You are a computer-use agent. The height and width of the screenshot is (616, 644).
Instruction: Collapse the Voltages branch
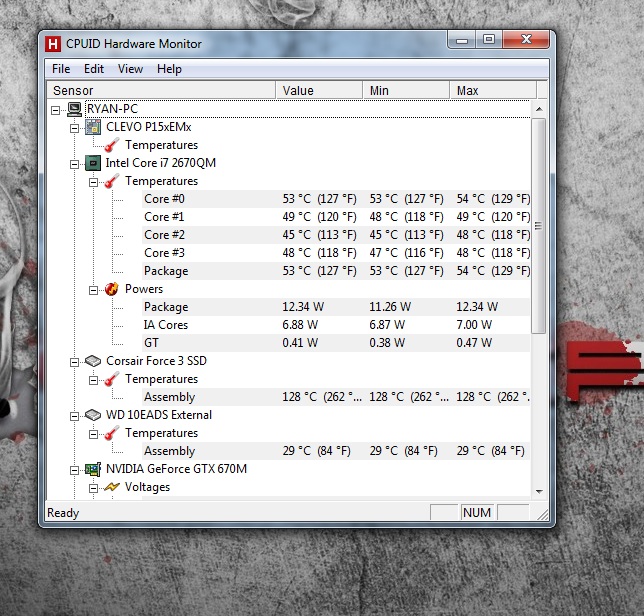click(94, 488)
